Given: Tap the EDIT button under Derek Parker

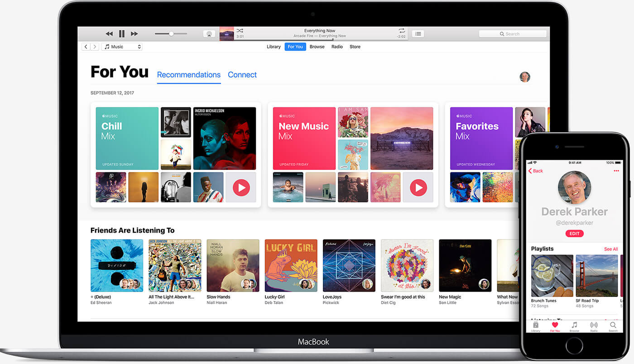Looking at the screenshot, I should point(574,234).
